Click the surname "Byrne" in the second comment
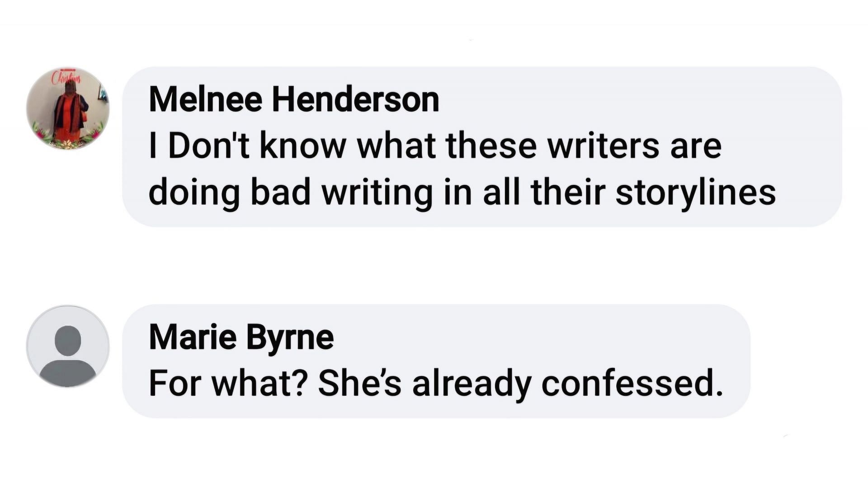 (x=290, y=337)
